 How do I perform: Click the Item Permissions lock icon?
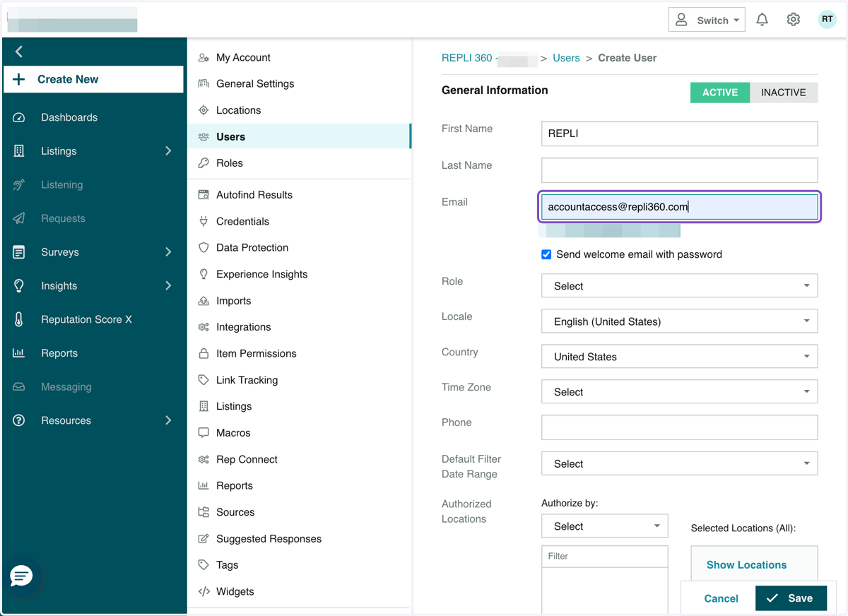tap(204, 353)
